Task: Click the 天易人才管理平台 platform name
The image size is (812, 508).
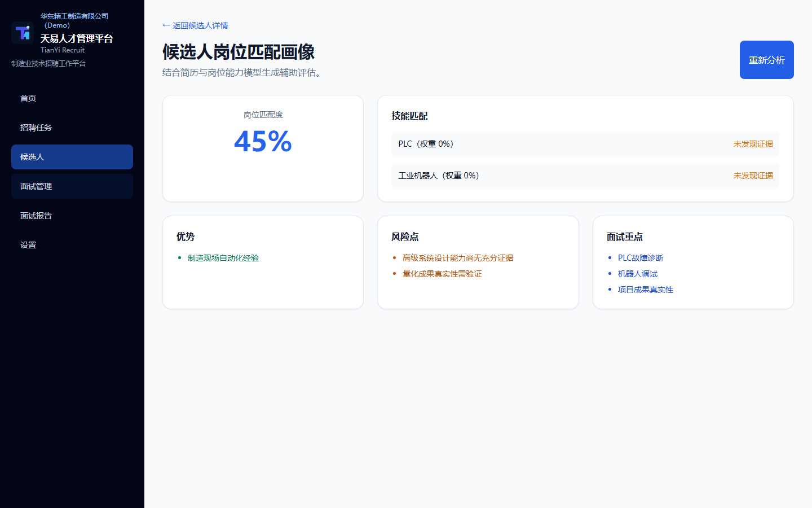Action: (x=77, y=38)
